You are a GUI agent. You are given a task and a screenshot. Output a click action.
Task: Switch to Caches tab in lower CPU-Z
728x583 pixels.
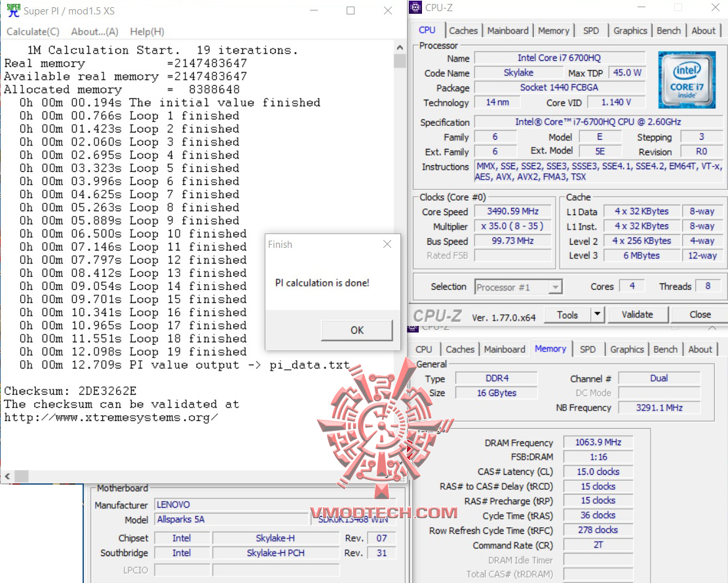(x=459, y=350)
